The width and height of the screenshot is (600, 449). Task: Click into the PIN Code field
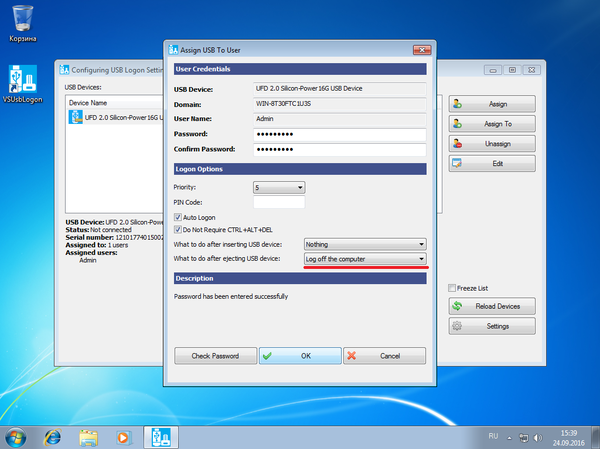[279, 202]
